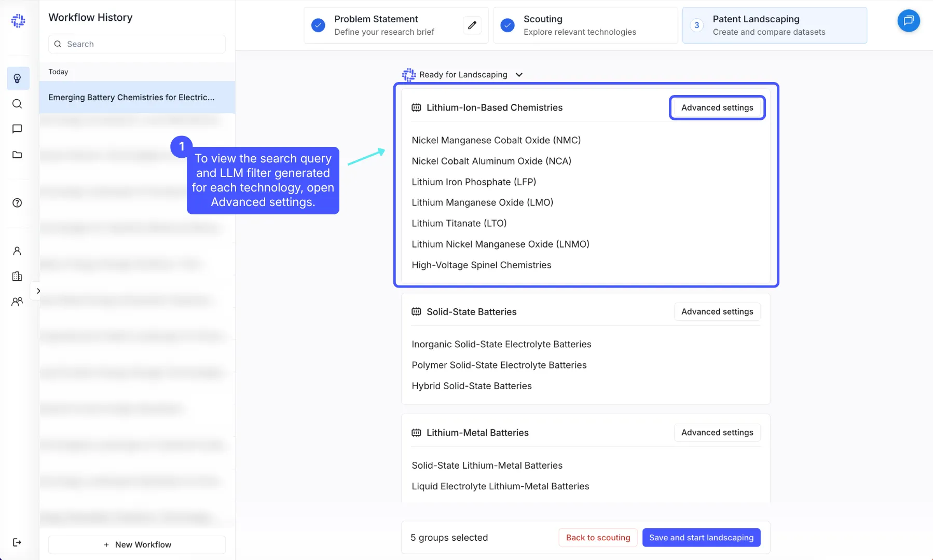Click Polymer Solid-State Electrolyte Batteries
This screenshot has height=560, width=933.
(x=499, y=365)
